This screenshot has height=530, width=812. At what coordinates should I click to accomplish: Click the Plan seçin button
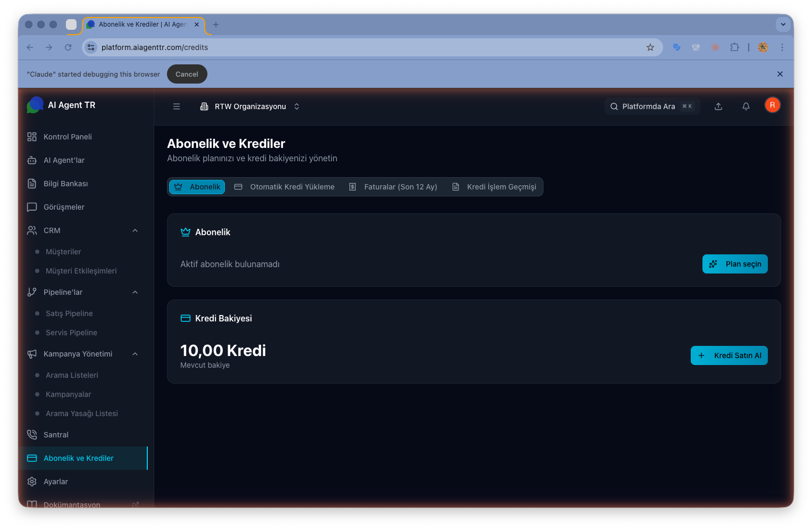(735, 264)
